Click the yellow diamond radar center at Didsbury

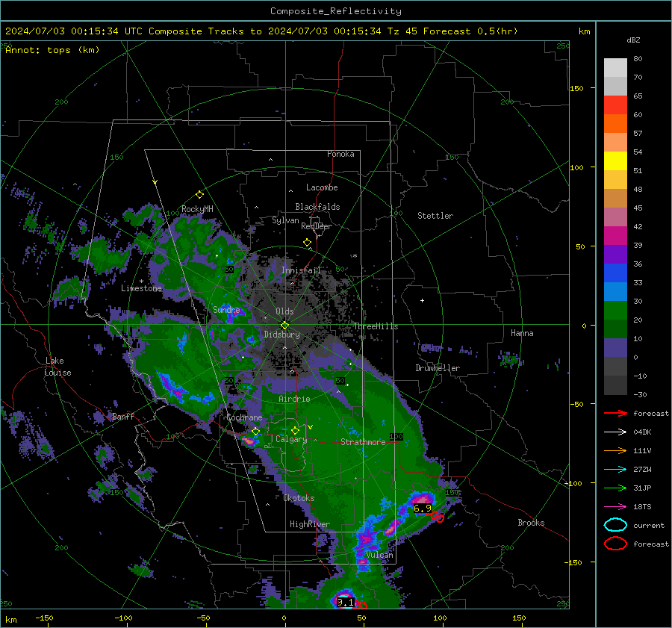click(x=284, y=326)
